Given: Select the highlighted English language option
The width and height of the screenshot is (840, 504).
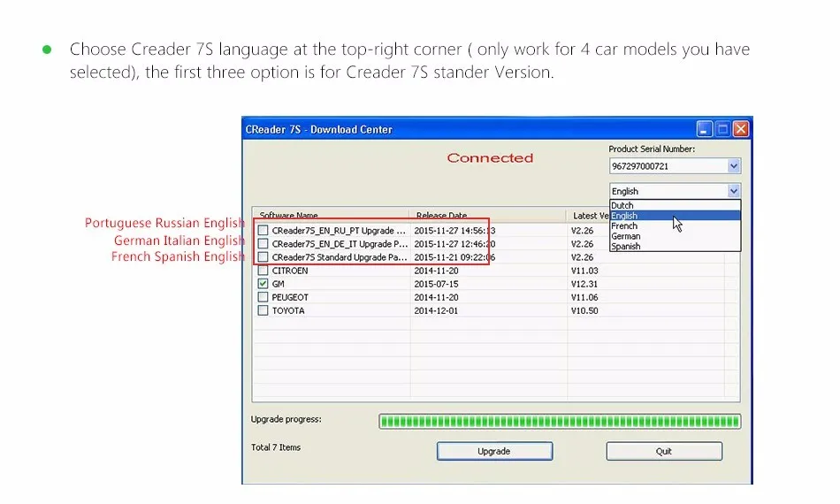Looking at the screenshot, I should pyautogui.click(x=625, y=216).
